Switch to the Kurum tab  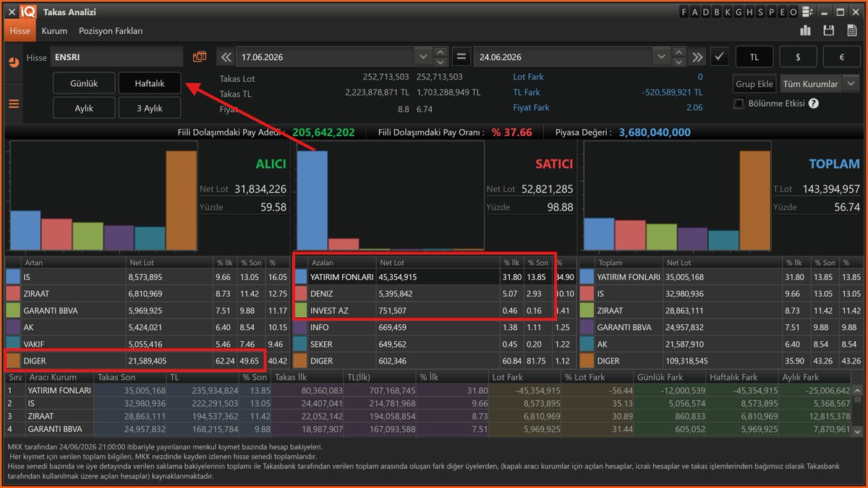[x=54, y=31]
